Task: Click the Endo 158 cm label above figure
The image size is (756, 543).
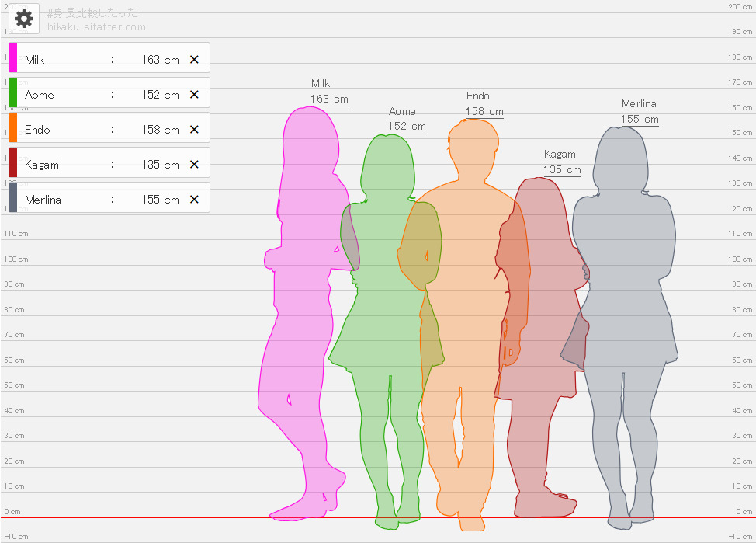Action: point(484,111)
